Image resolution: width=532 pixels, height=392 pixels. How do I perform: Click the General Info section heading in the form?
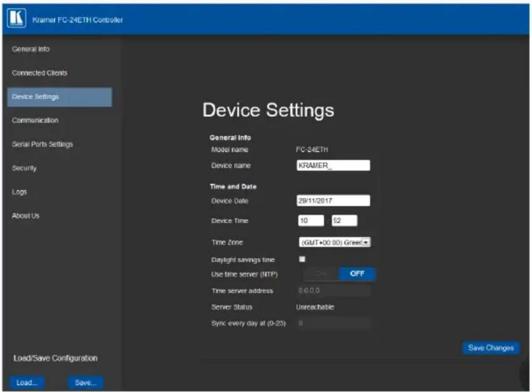coord(230,138)
